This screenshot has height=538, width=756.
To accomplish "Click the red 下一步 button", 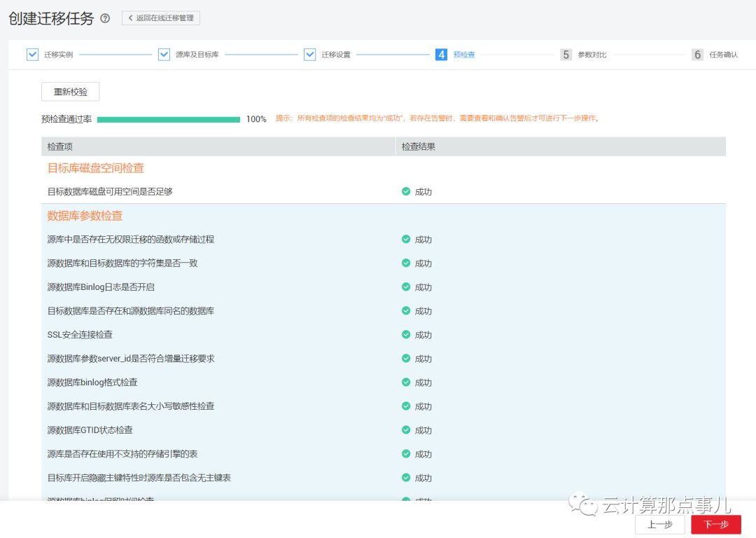I will click(717, 524).
